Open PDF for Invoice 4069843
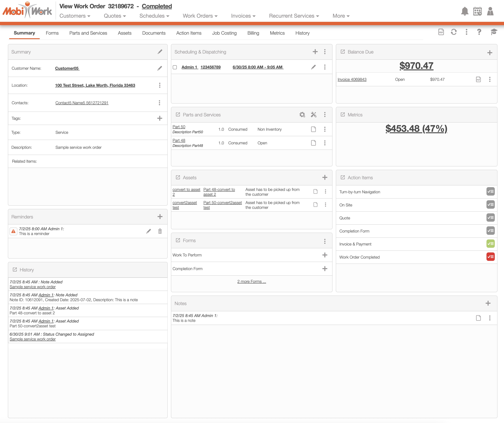Screen dimensions: 504x423 click(x=478, y=79)
